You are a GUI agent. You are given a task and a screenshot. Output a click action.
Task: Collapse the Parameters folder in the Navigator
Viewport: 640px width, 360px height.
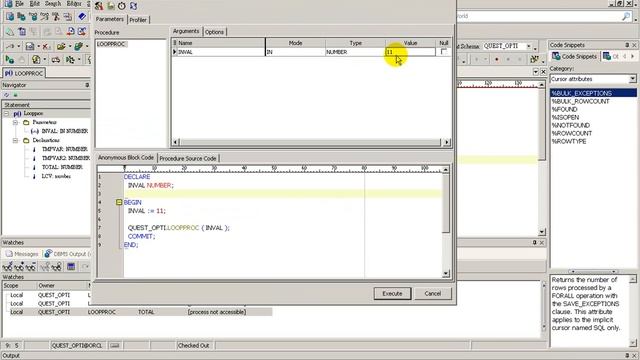tap(15, 122)
